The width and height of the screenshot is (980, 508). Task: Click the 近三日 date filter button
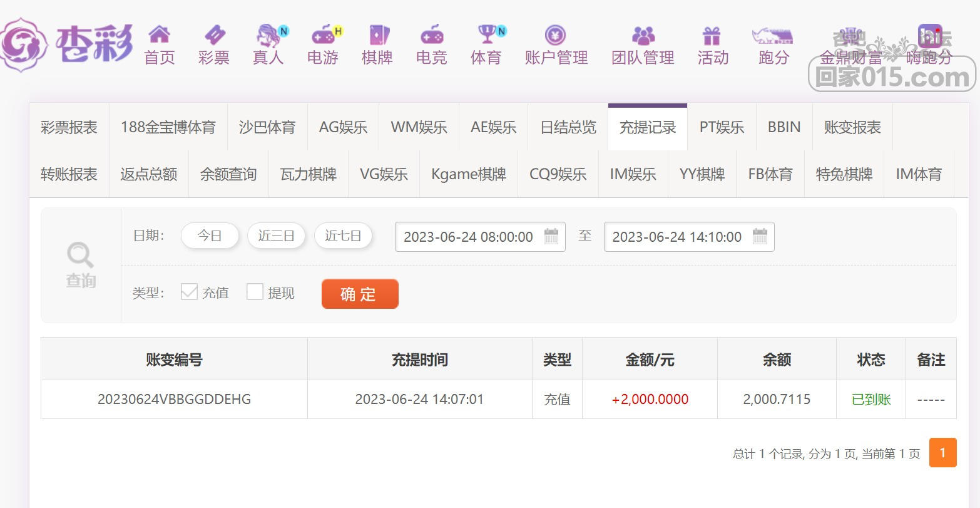[276, 236]
